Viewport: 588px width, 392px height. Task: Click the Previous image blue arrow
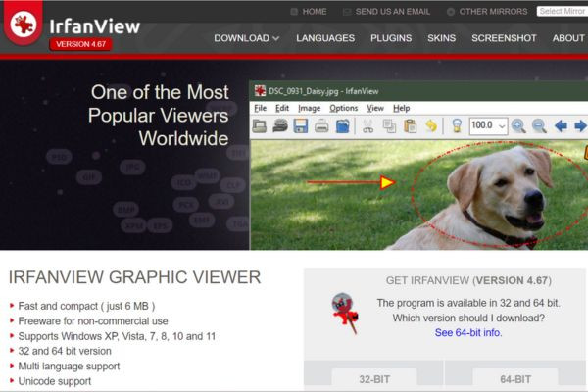(x=561, y=126)
